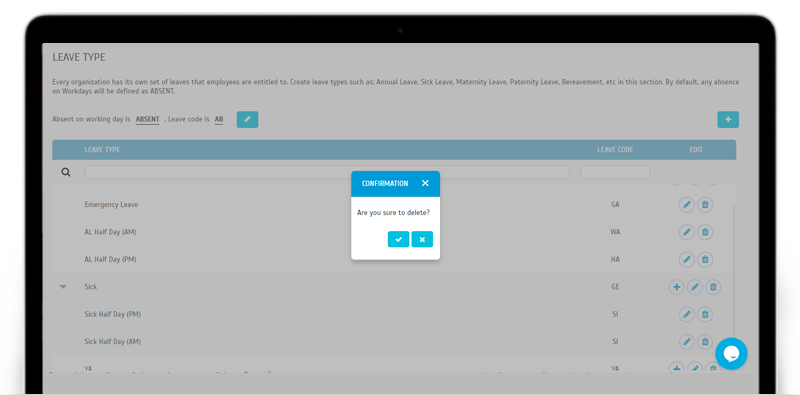Collapse the Sick leave group
Screen dimensions: 800x395
point(63,287)
